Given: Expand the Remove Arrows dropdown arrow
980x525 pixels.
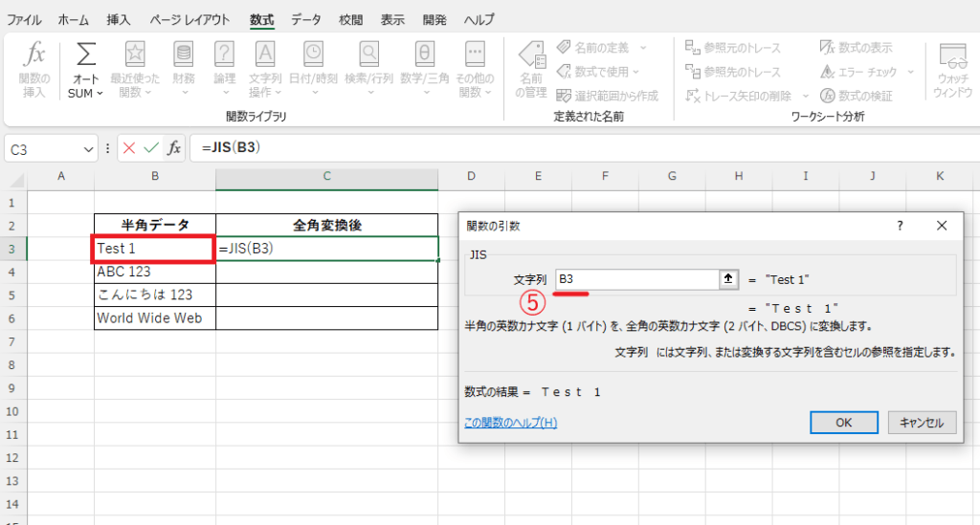Looking at the screenshot, I should click(x=805, y=96).
